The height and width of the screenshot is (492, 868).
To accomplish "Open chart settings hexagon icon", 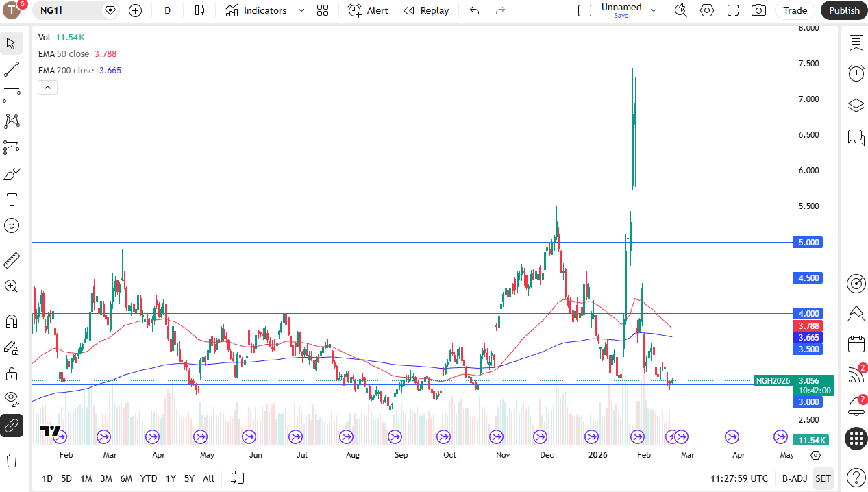I will coord(707,10).
